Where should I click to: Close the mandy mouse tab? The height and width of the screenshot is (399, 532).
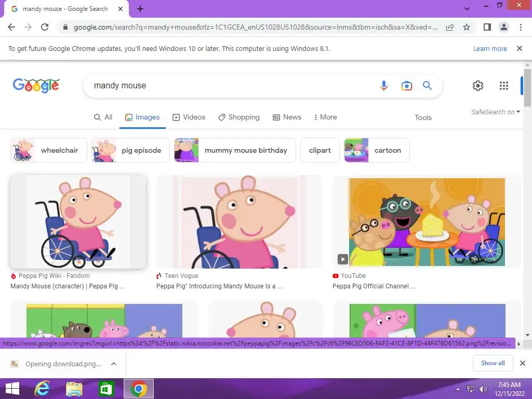pyautogui.click(x=121, y=9)
